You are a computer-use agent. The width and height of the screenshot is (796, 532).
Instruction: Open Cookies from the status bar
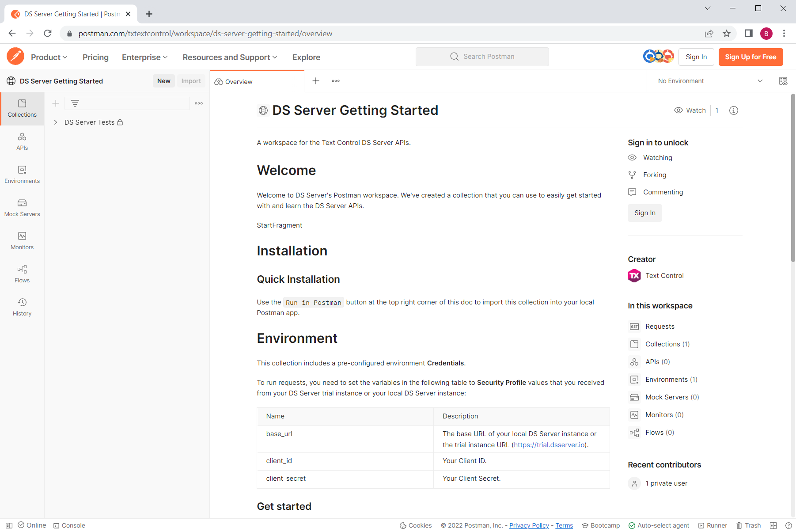tap(416, 525)
